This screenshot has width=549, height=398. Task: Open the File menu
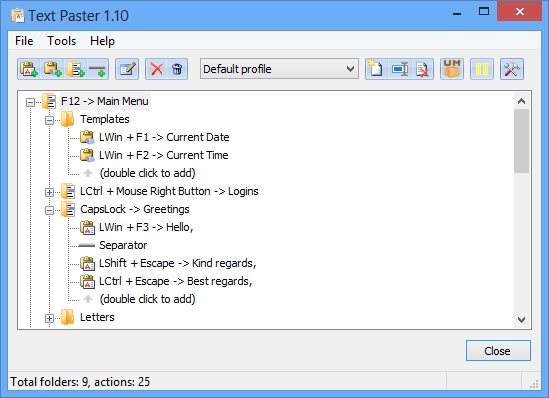[24, 41]
